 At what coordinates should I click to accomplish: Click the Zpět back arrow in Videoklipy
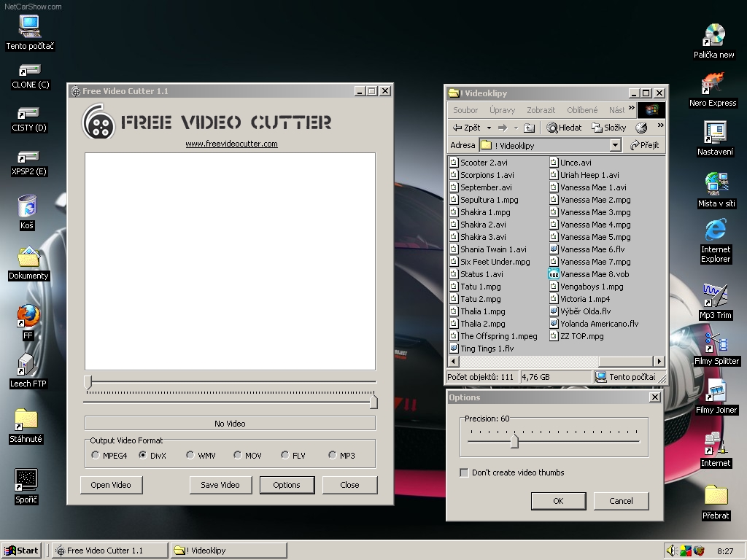[x=466, y=128]
